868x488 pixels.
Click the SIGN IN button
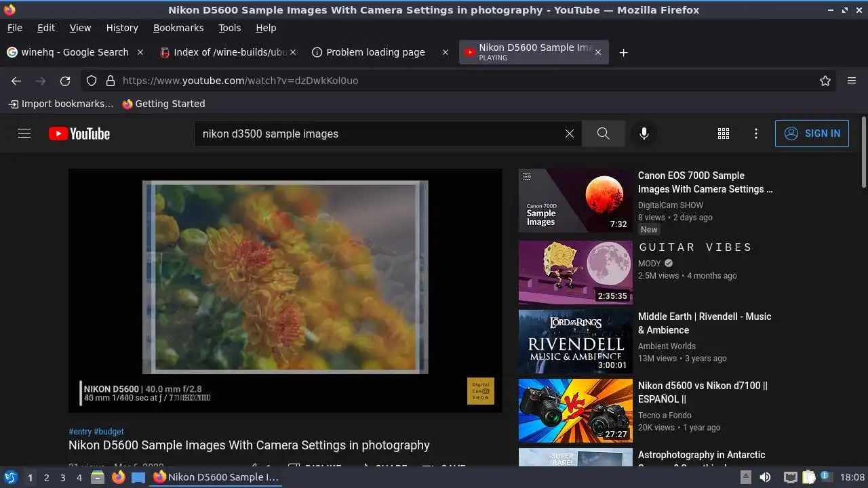[x=812, y=134]
